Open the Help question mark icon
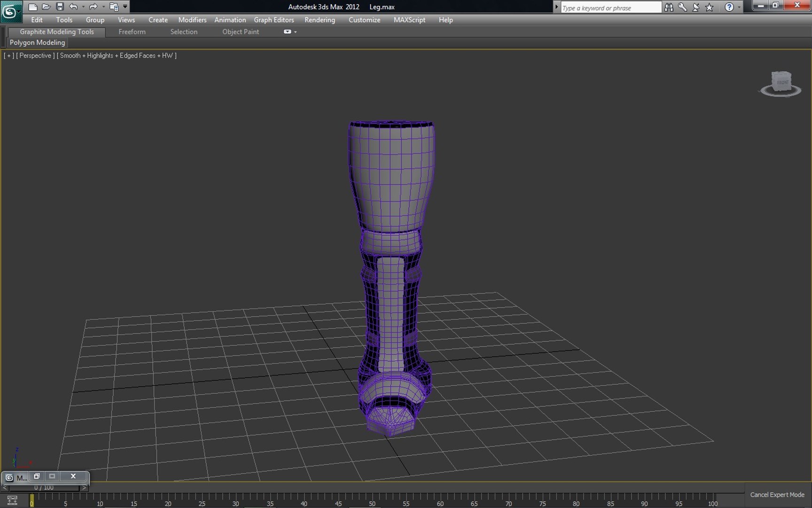Image resolution: width=812 pixels, height=508 pixels. 729,7
